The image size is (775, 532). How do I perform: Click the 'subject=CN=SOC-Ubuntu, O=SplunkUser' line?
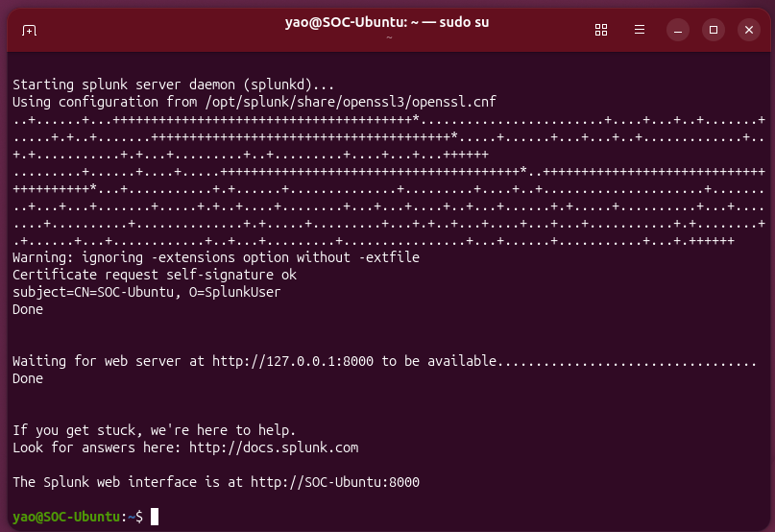pyautogui.click(x=147, y=292)
